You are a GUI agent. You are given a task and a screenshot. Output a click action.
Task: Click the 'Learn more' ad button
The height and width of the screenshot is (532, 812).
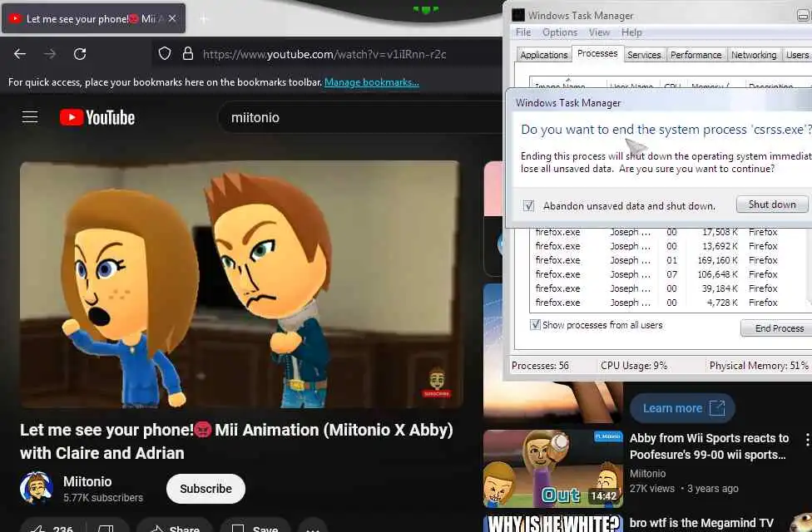[682, 408]
